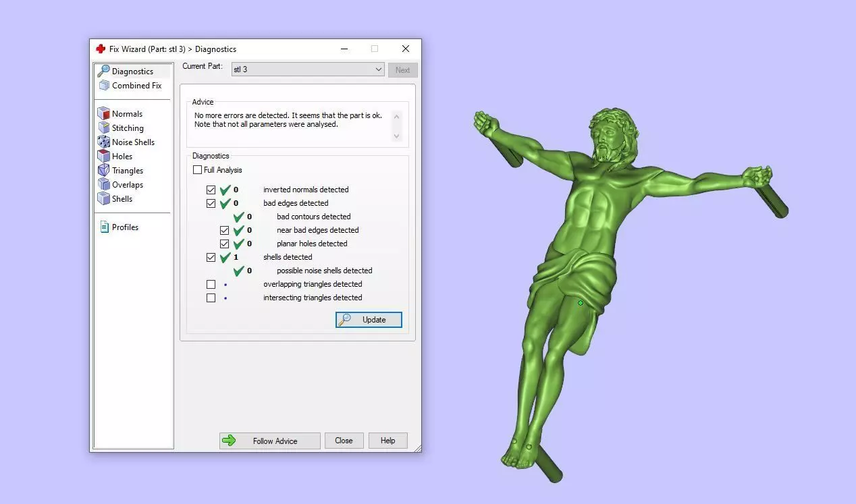856x504 pixels.
Task: Click 'possible noise shells detected' text
Action: tap(324, 271)
